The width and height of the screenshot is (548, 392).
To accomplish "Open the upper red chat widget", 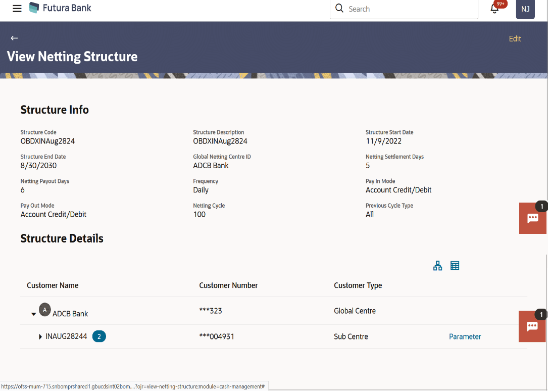I will pyautogui.click(x=533, y=218).
